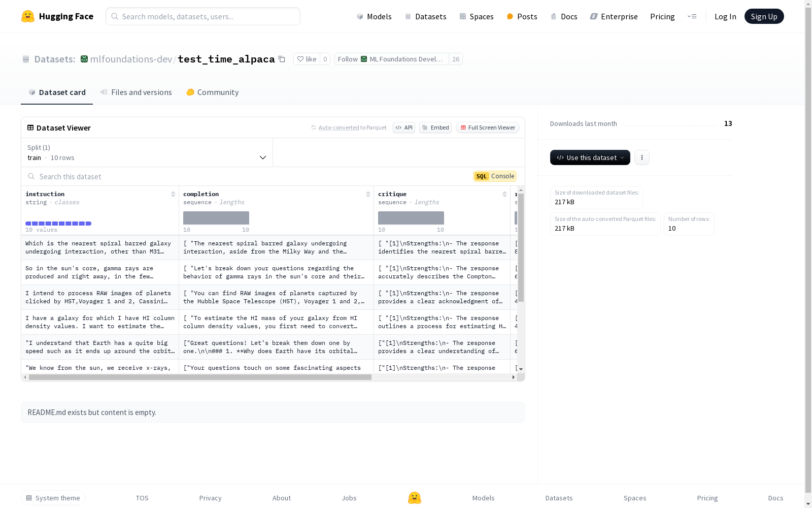This screenshot has width=812, height=508.
Task: Open the more navigation menu icon
Action: [692, 16]
